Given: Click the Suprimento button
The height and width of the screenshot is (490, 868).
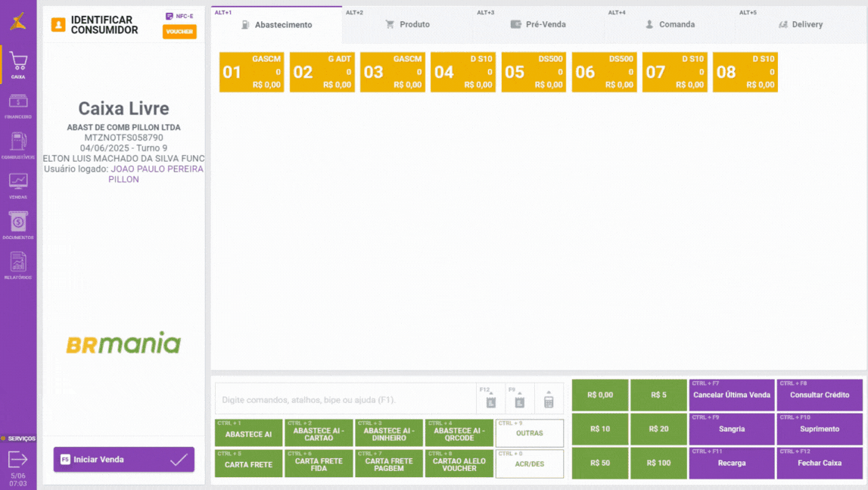Looking at the screenshot, I should click(x=820, y=429).
